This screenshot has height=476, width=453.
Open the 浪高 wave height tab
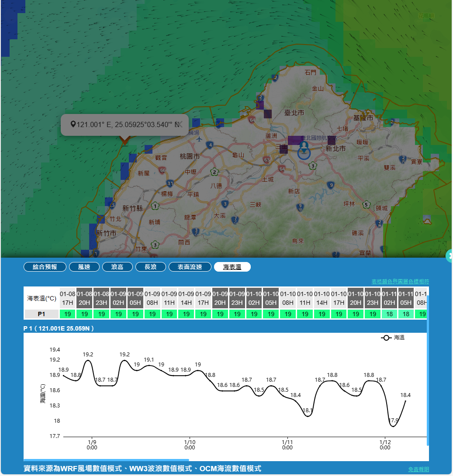pyautogui.click(x=118, y=267)
